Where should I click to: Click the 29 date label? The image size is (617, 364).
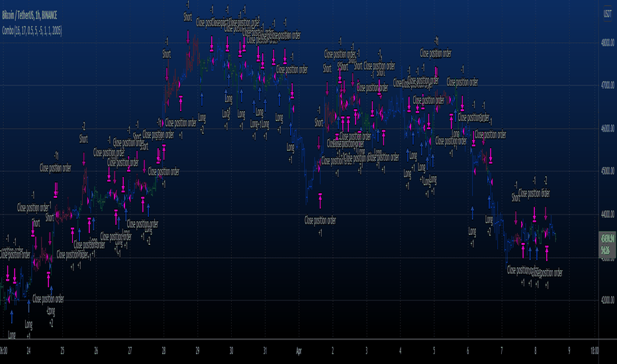click(197, 351)
